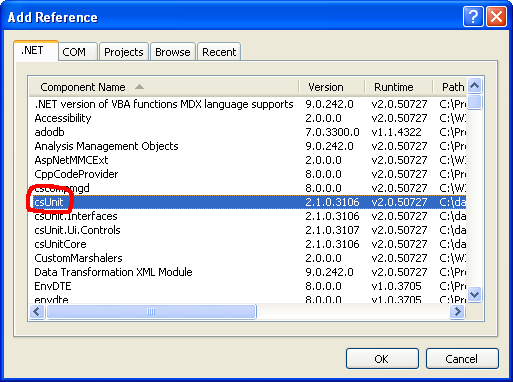This screenshot has width=513, height=382.
Task: Switch to the Projects tab
Action: click(x=124, y=52)
